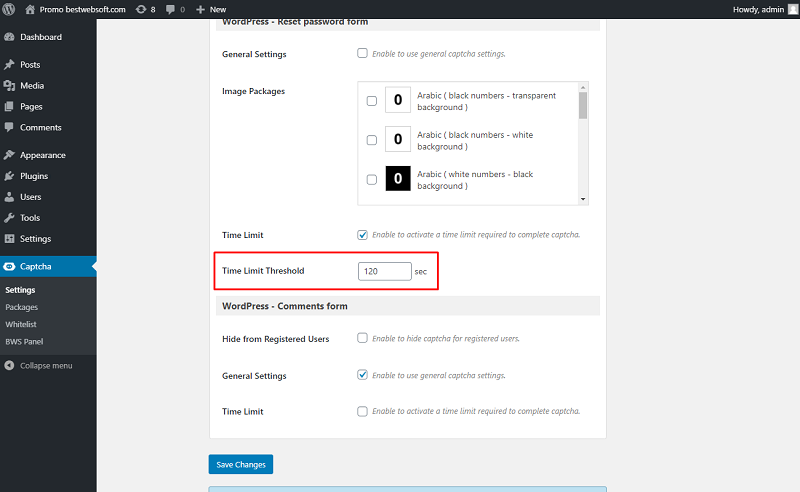This screenshot has height=492, width=800.
Task: Click the home icon beside Promo bestwebsoft.com
Action: click(x=30, y=9)
